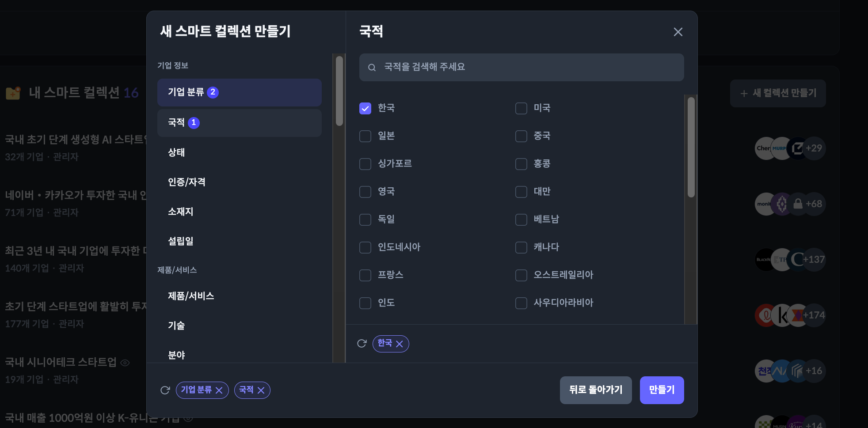Open the 인증/자격 filter category

tap(187, 182)
